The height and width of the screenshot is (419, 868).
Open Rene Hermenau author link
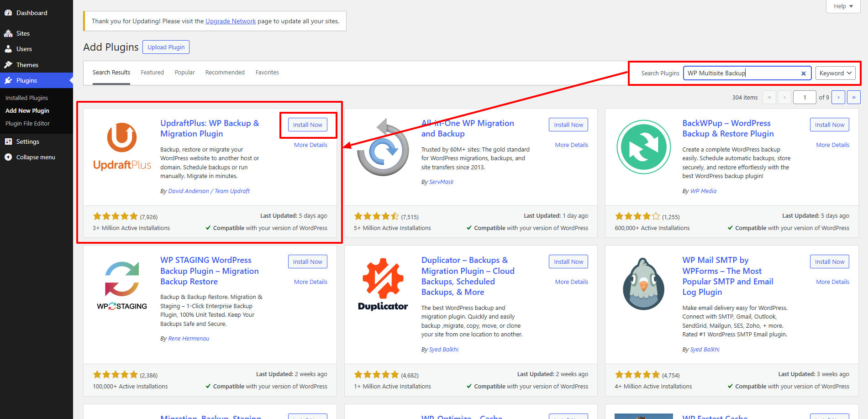(189, 339)
